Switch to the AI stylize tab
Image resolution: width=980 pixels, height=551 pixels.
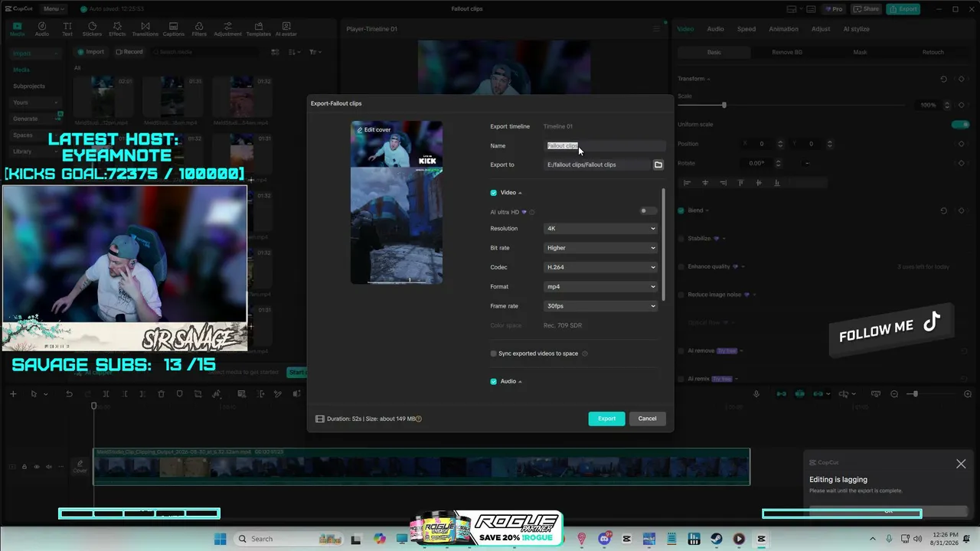pyautogui.click(x=856, y=29)
